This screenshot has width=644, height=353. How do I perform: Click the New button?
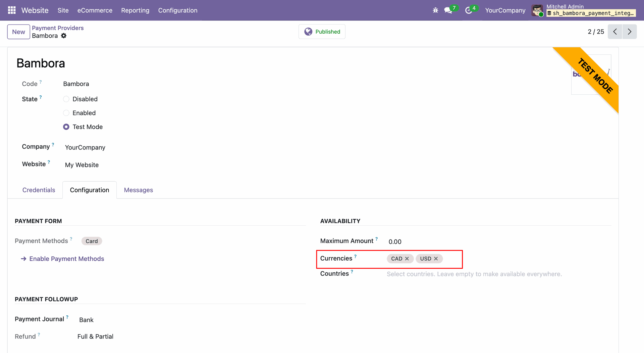(19, 32)
